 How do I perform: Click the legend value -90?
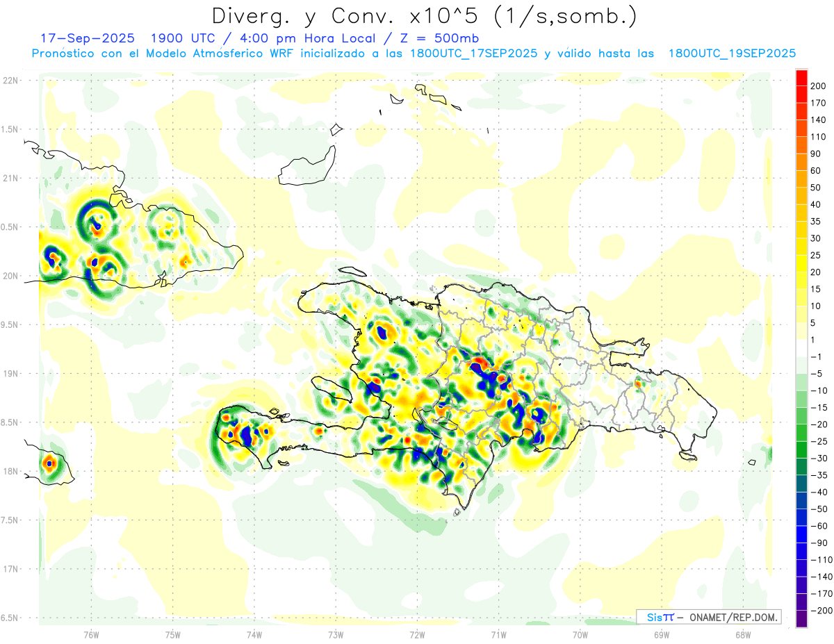tap(819, 543)
